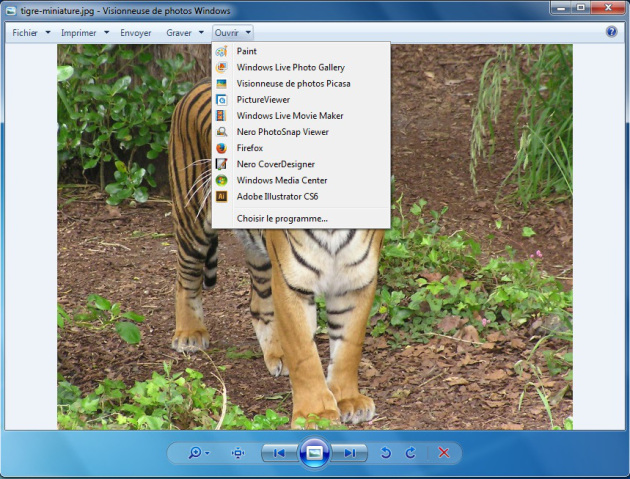Image resolution: width=630 pixels, height=479 pixels.
Task: Go to next photo
Action: coord(350,453)
